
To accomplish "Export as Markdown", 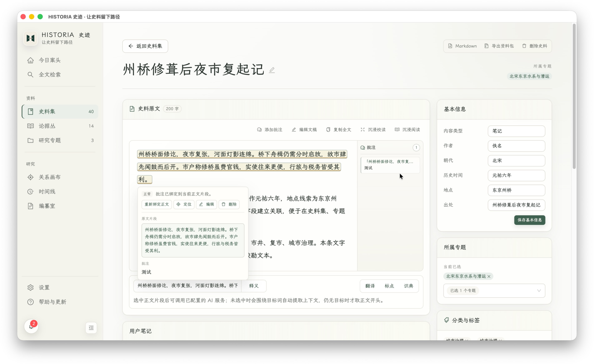I will pyautogui.click(x=462, y=46).
